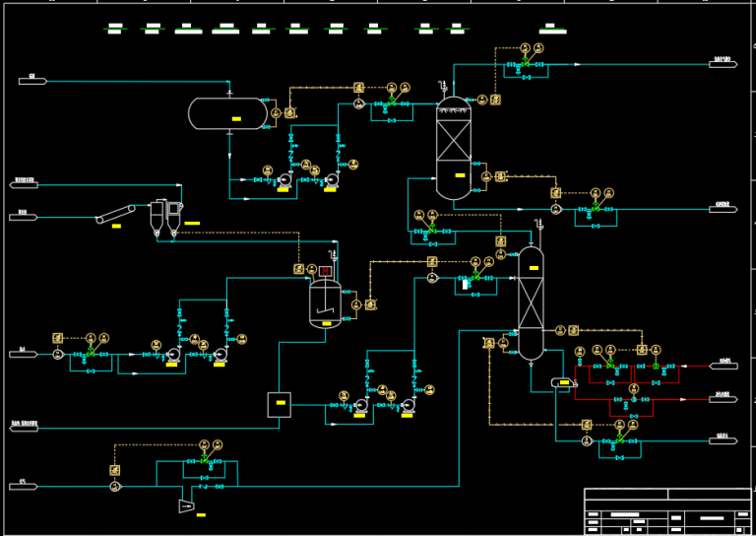Click the drawing title block table

pos(667,510)
